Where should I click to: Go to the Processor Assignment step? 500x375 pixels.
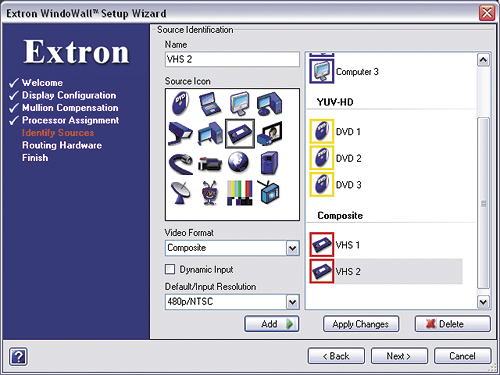click(70, 120)
